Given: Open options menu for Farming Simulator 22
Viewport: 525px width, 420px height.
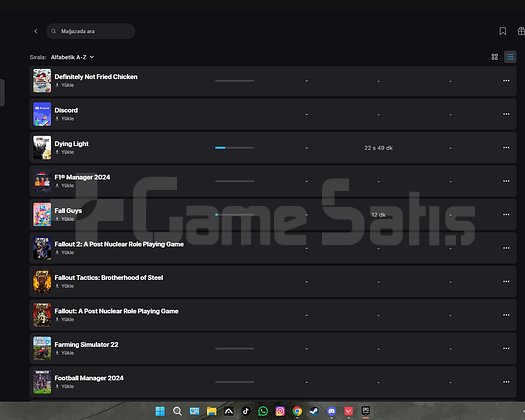Looking at the screenshot, I should tap(506, 349).
